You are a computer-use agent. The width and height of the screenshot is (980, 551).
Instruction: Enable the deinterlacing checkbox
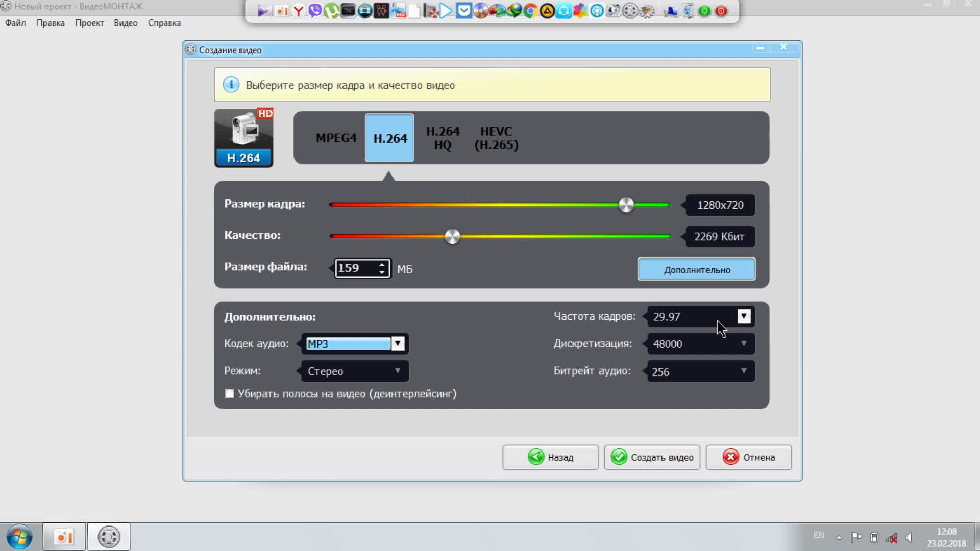(230, 394)
